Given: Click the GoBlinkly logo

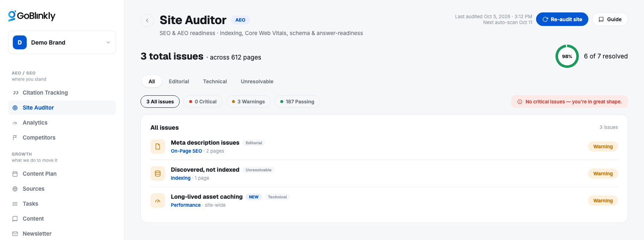Looking at the screenshot, I should coord(32,16).
